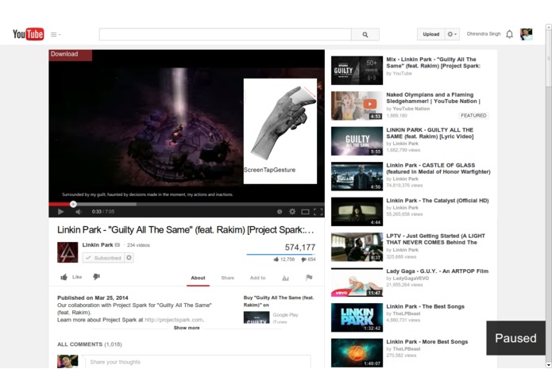This screenshot has height=392, width=552.
Task: Open subscription settings gear
Action: [x=129, y=258]
